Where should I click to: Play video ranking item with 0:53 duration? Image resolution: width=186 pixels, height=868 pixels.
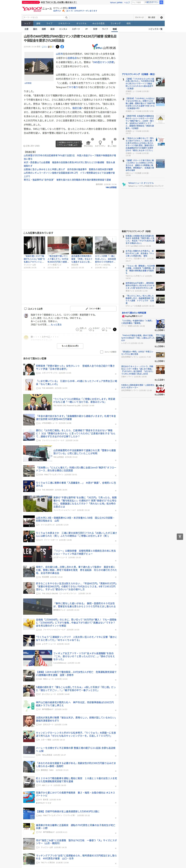click(160, 299)
